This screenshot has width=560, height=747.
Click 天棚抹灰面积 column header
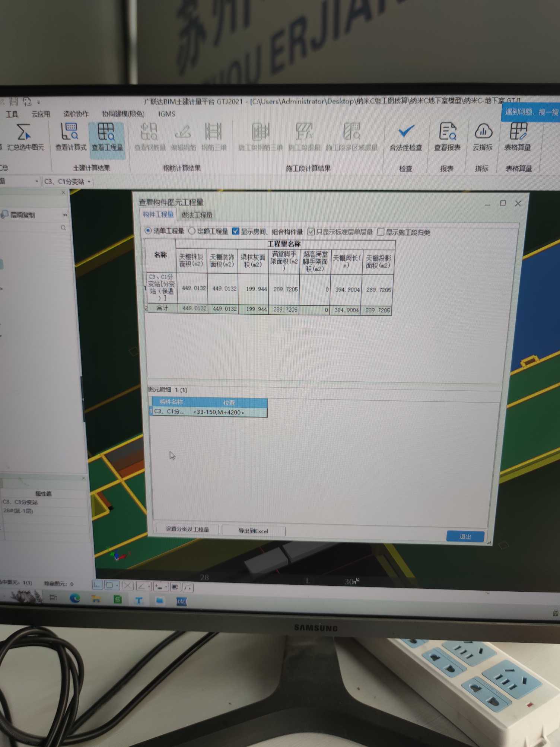191,260
